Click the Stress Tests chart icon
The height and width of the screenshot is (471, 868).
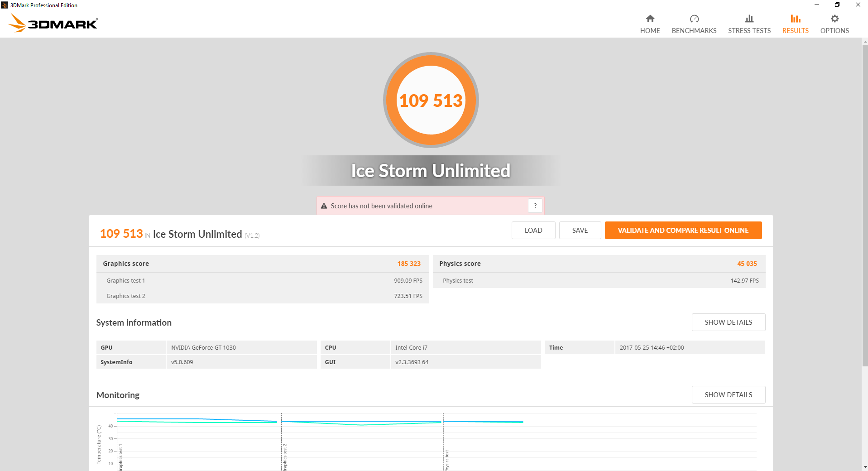click(749, 19)
